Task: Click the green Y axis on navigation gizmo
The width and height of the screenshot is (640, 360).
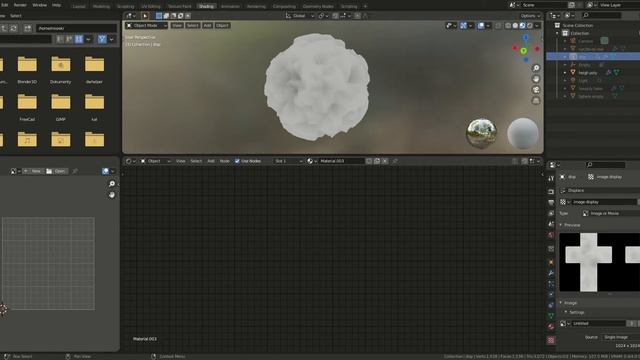Action: 523,51
